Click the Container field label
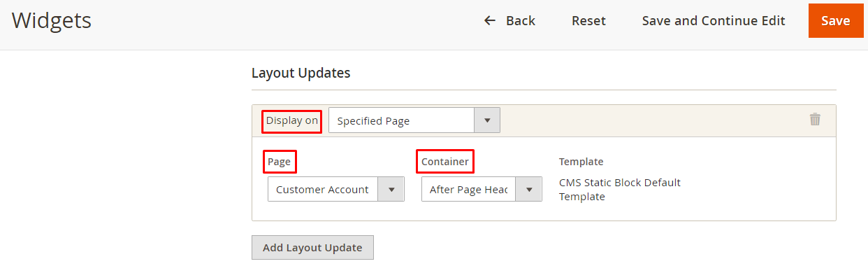Screen dimensions: 868x266 click(x=445, y=162)
